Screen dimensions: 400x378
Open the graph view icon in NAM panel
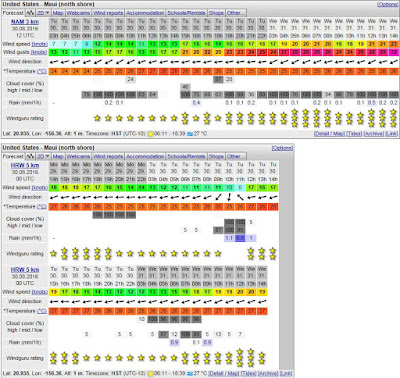(x=30, y=13)
